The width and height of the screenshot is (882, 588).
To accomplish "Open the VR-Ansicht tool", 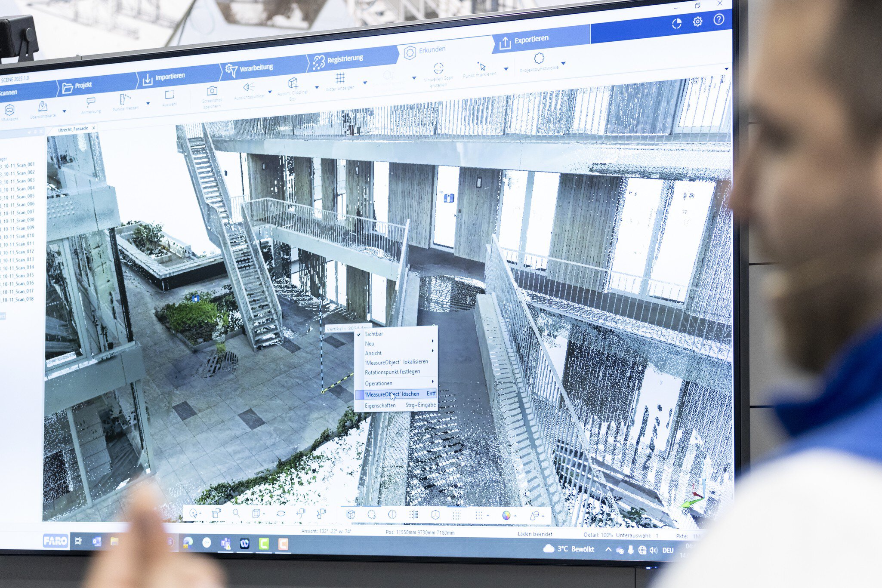I will pos(9,112).
